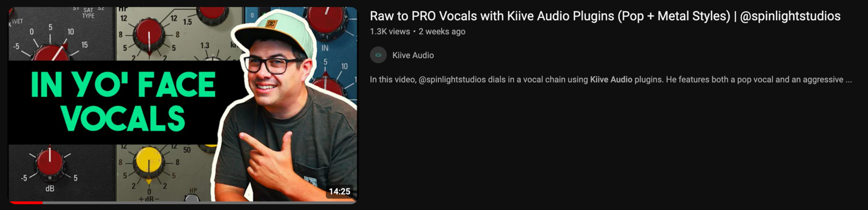Click the SAT TYPE label in the thumbnail
The height and width of the screenshot is (210, 868).
click(88, 13)
